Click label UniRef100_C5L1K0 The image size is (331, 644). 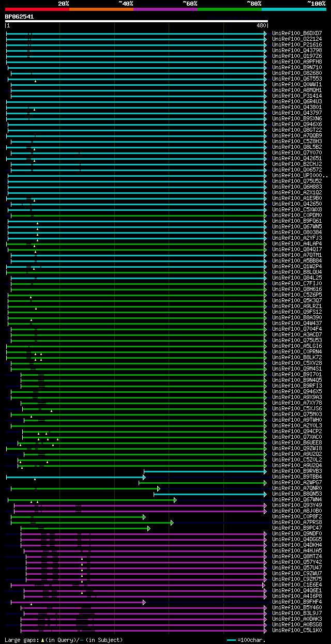[x=298, y=630]
